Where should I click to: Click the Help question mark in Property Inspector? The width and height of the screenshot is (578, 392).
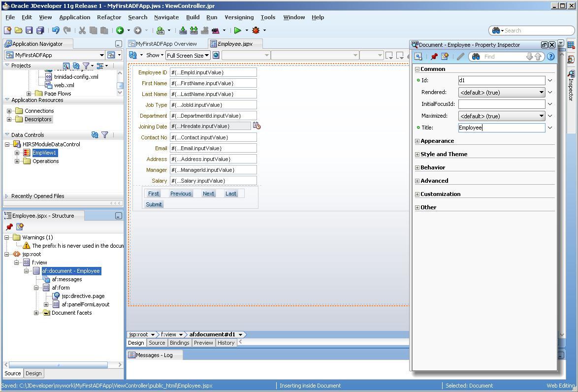click(x=551, y=56)
